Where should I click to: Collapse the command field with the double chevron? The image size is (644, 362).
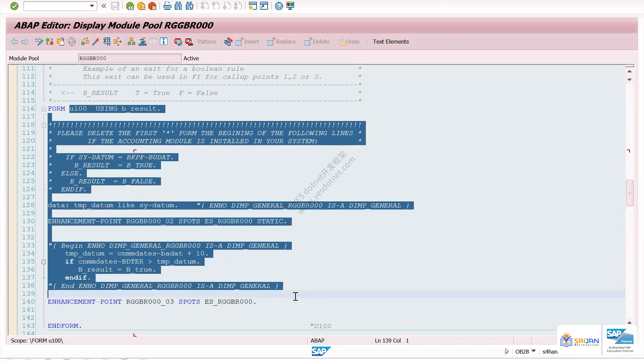(104, 6)
